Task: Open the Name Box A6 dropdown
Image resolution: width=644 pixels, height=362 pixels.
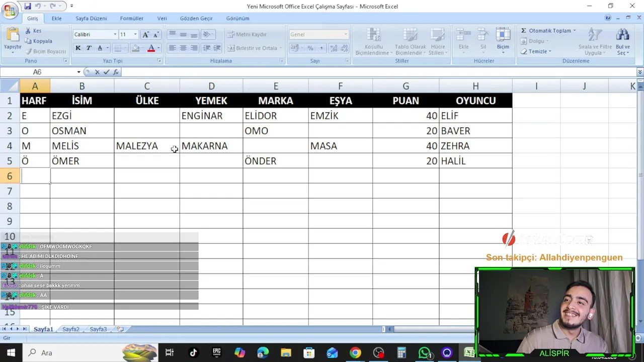Action: point(78,72)
